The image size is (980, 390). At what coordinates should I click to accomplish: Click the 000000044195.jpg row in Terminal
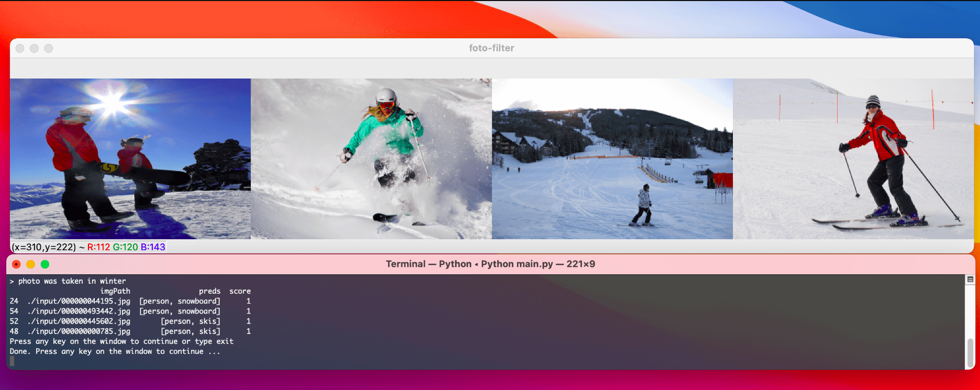pos(79,302)
